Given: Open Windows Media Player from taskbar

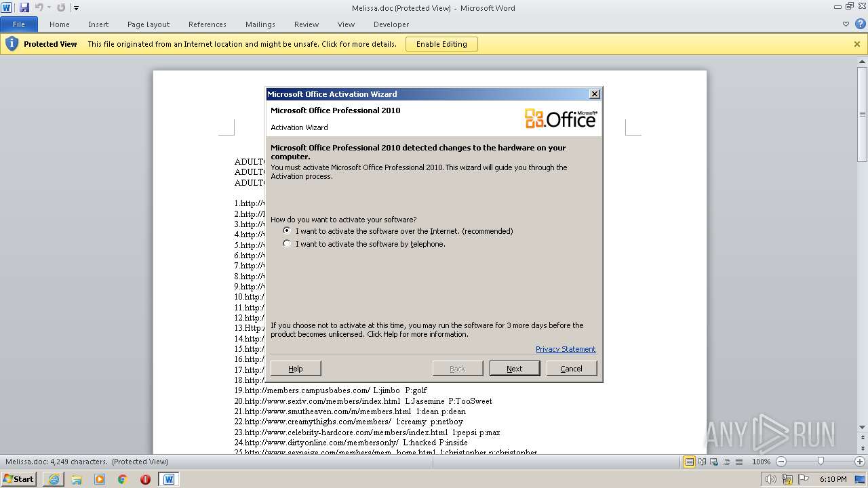Looking at the screenshot, I should [x=100, y=479].
